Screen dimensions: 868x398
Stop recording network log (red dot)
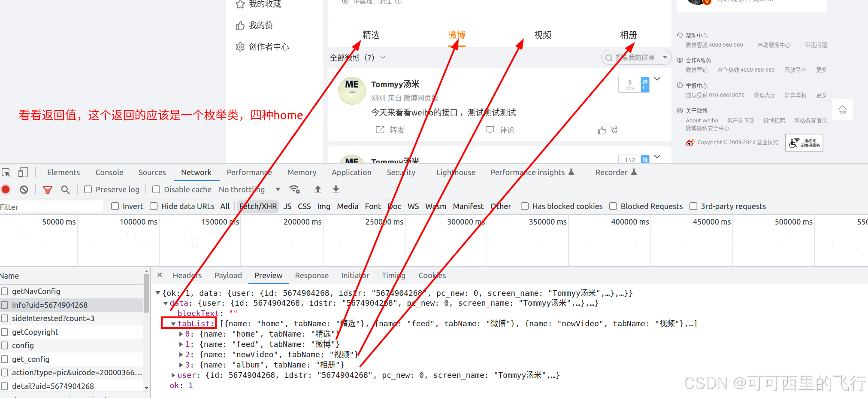(x=6, y=189)
